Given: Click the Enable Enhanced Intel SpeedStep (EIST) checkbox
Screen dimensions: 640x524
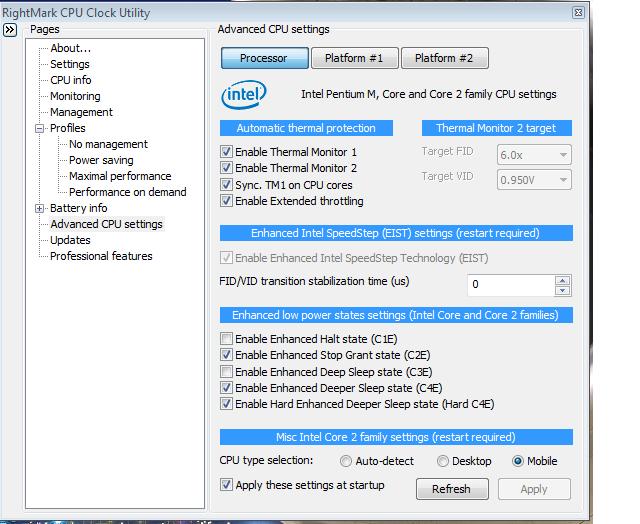Looking at the screenshot, I should [x=226, y=258].
